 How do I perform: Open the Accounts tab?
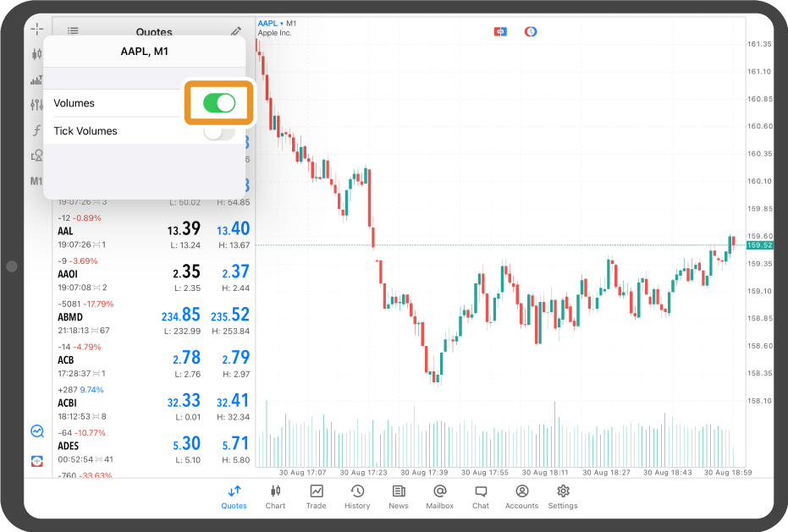click(x=521, y=496)
